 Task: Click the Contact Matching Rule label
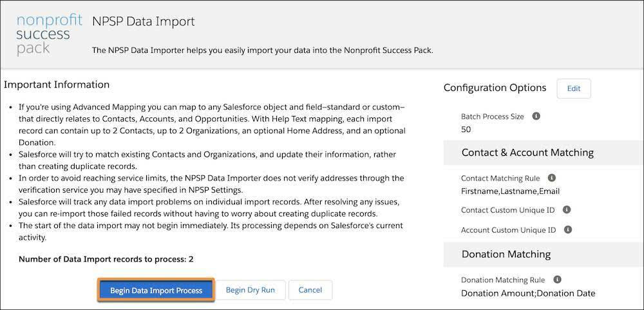click(x=500, y=179)
